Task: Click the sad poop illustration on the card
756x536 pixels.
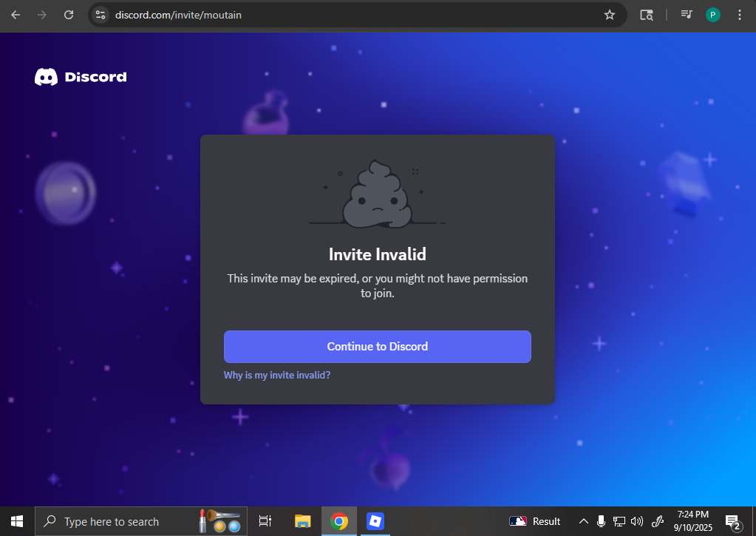Action: click(378, 194)
